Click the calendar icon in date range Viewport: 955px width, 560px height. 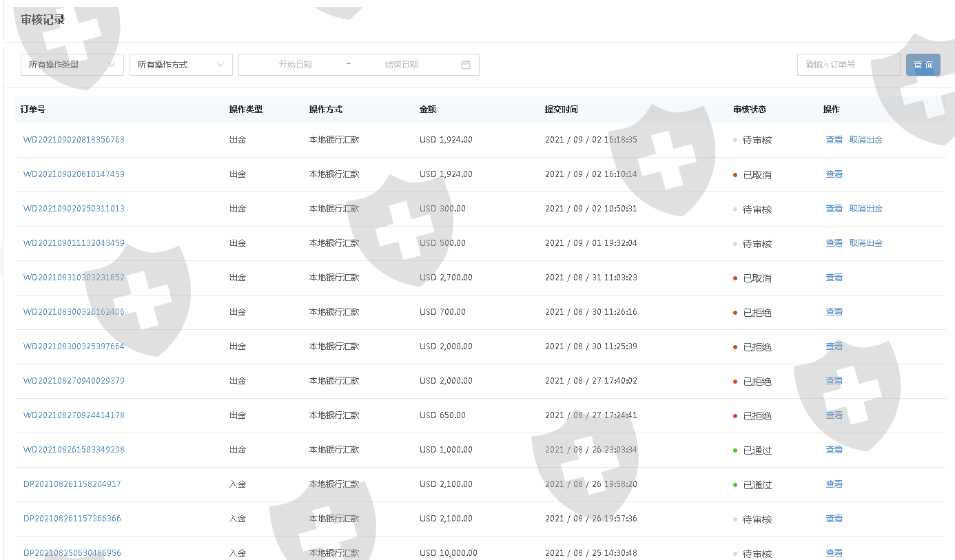click(x=465, y=65)
